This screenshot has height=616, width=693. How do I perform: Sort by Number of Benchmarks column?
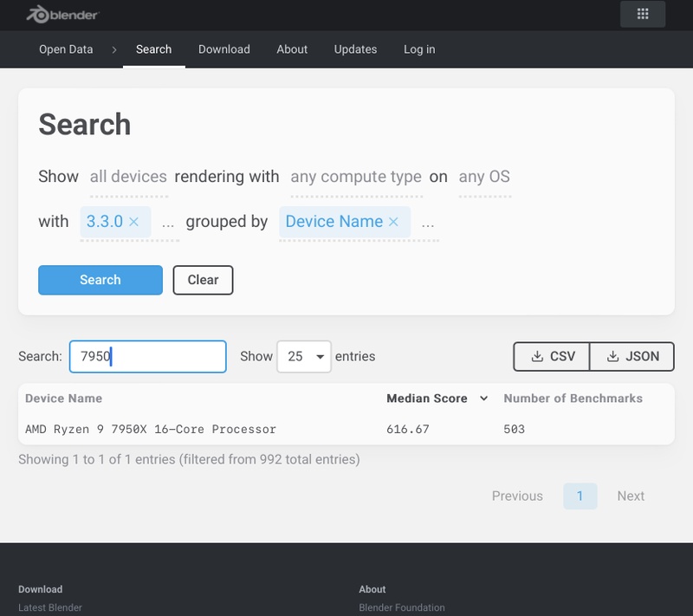(573, 399)
